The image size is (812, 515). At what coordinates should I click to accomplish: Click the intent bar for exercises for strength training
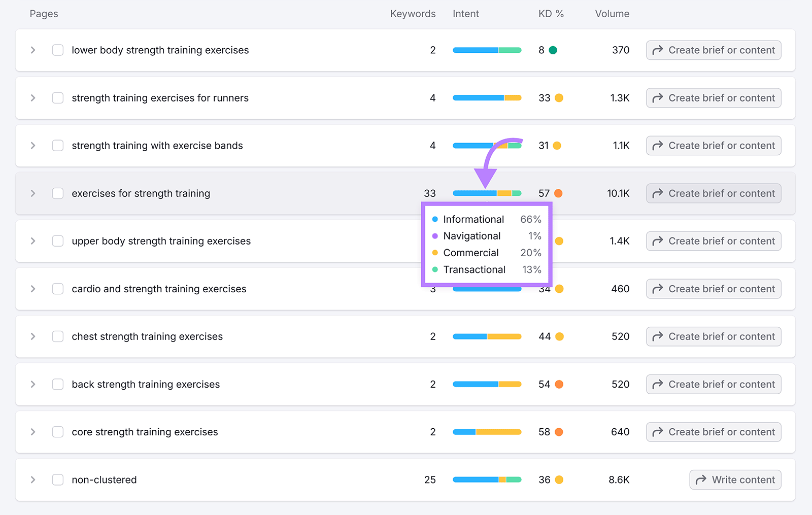pos(487,193)
